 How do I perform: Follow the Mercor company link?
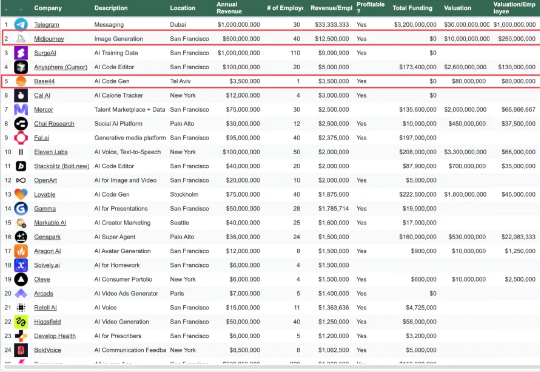tap(43, 110)
